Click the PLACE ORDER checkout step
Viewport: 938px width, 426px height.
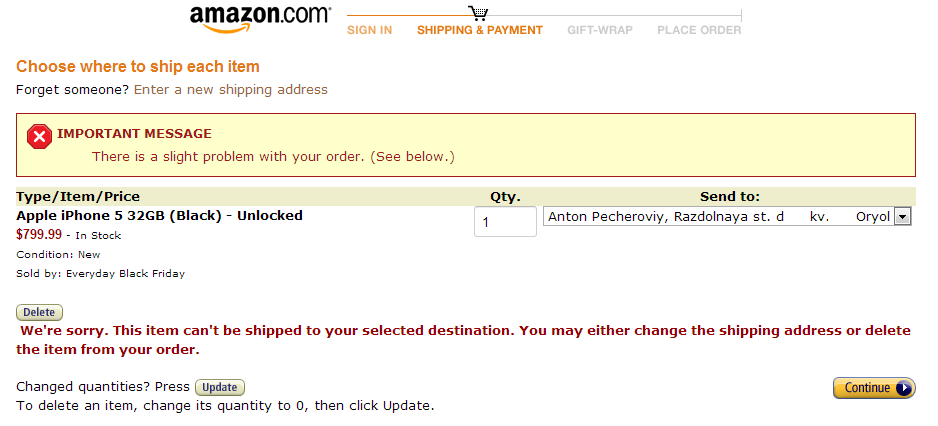pyautogui.click(x=699, y=30)
